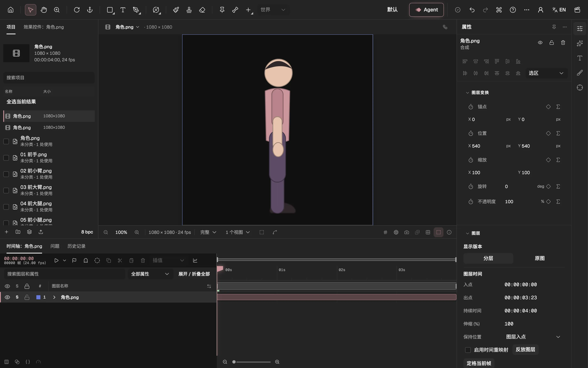Undo the last action
Image resolution: width=588 pixels, height=368 pixels.
[472, 10]
